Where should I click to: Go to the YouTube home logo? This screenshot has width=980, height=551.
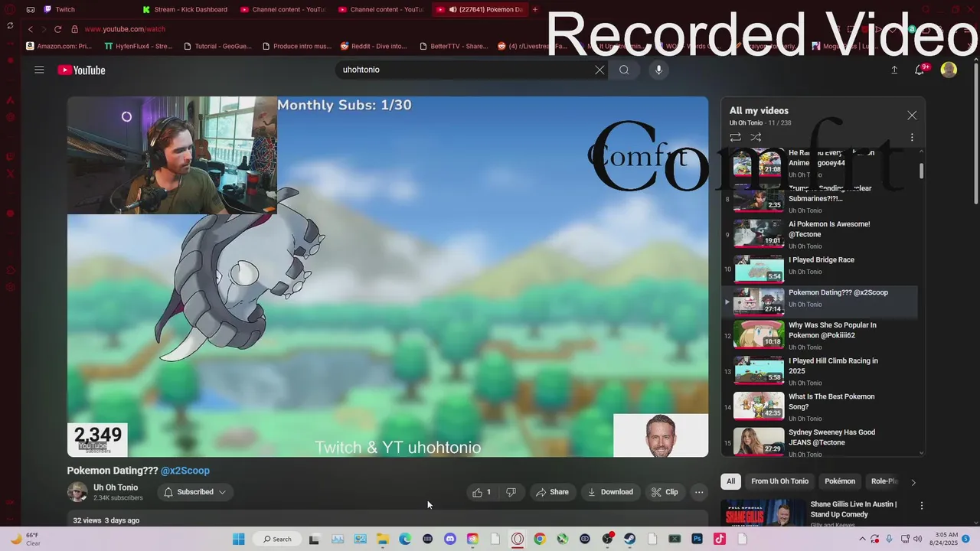pos(81,70)
